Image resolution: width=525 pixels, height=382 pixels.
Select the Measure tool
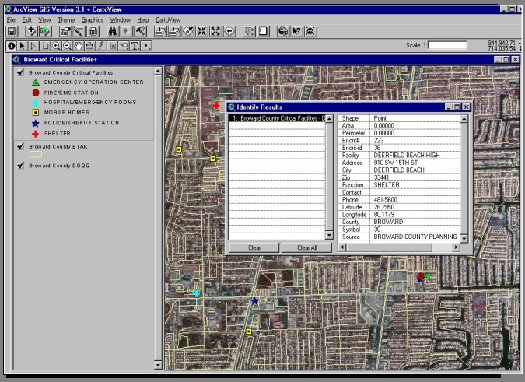click(90, 46)
